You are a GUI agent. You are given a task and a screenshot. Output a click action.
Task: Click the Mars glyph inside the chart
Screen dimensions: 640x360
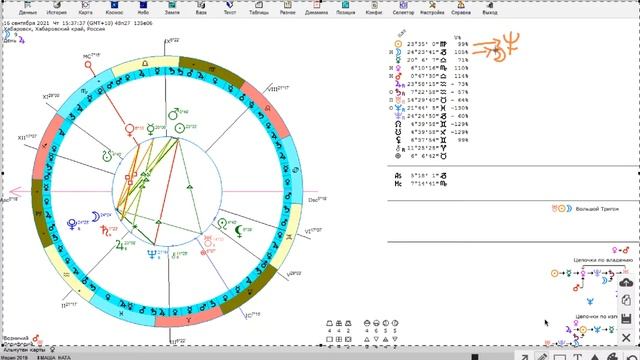coord(174,114)
